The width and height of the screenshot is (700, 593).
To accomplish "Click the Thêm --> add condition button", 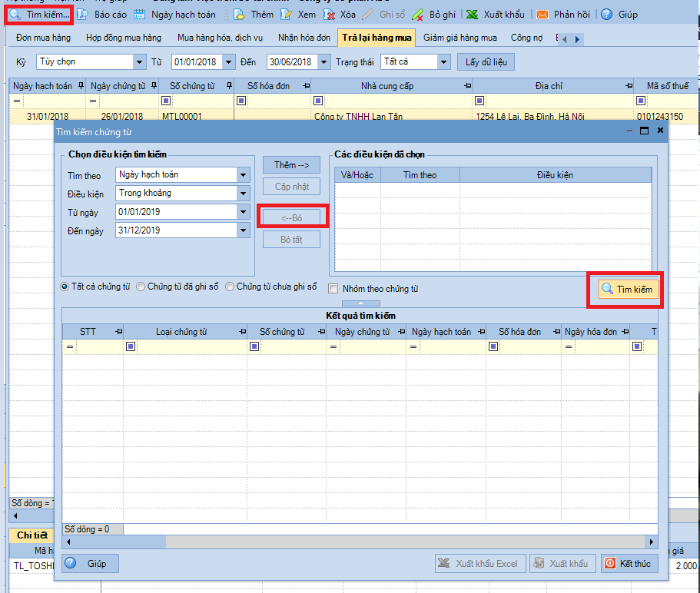I will pyautogui.click(x=291, y=165).
